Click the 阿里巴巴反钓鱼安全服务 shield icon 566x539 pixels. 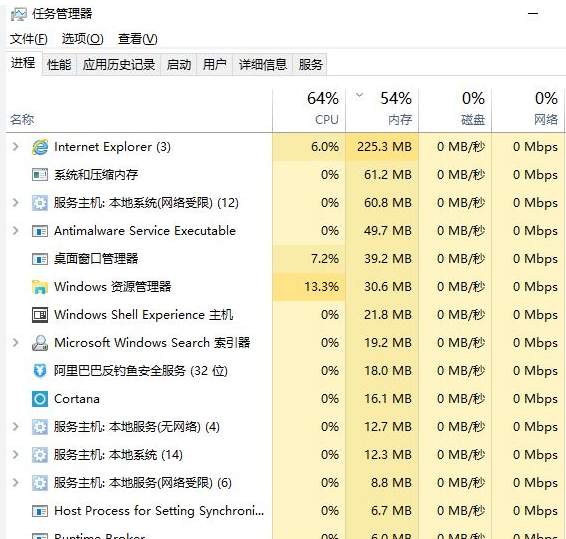point(40,371)
